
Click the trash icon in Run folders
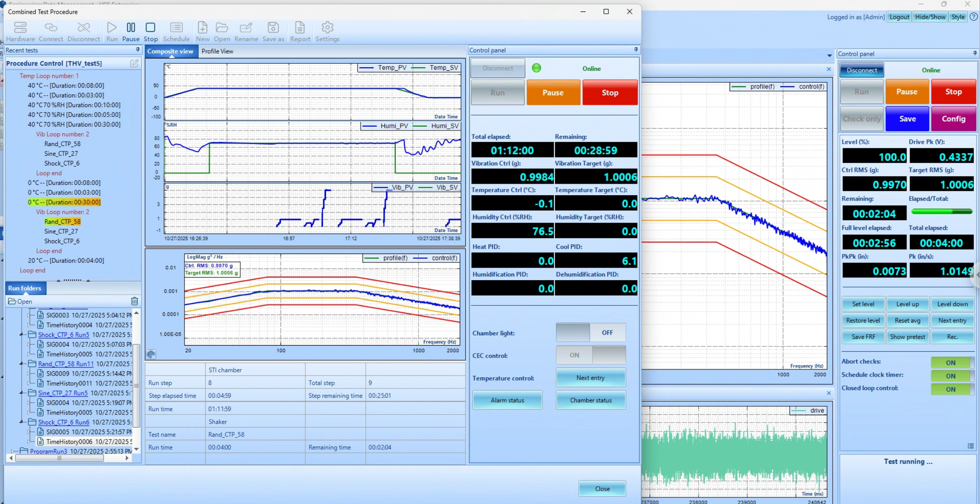pyautogui.click(x=135, y=301)
